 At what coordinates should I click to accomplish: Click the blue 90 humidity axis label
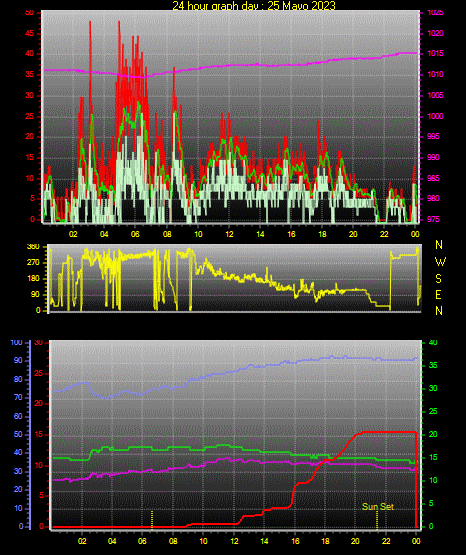(x=18, y=360)
